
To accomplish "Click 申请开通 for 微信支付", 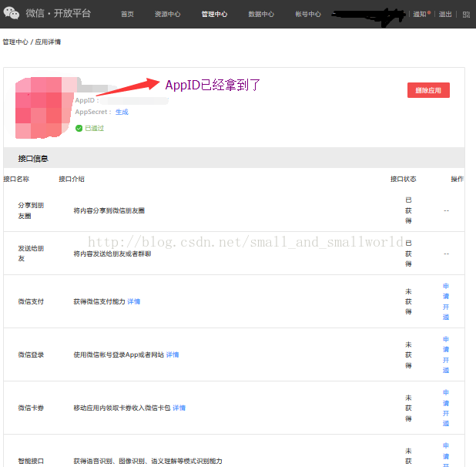I will point(446,301).
